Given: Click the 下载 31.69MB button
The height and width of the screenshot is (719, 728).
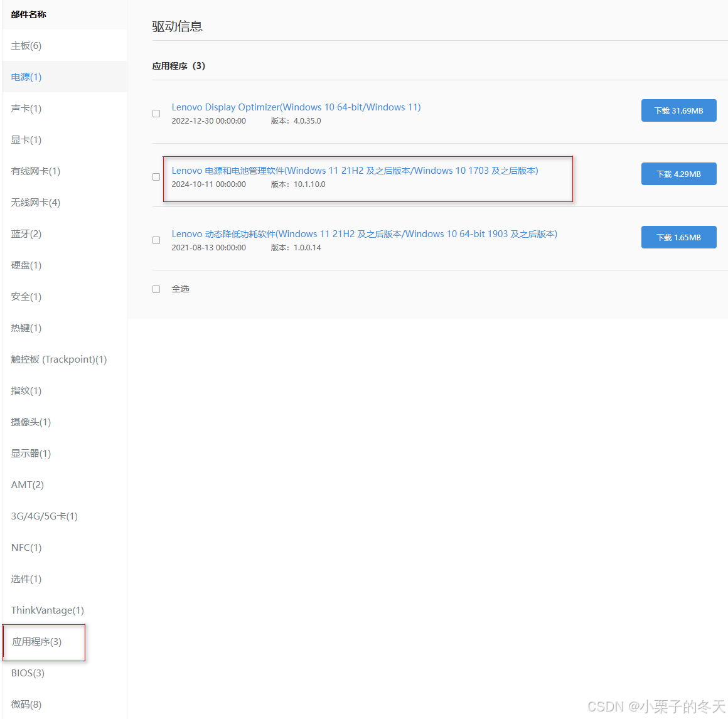Looking at the screenshot, I should pos(679,110).
